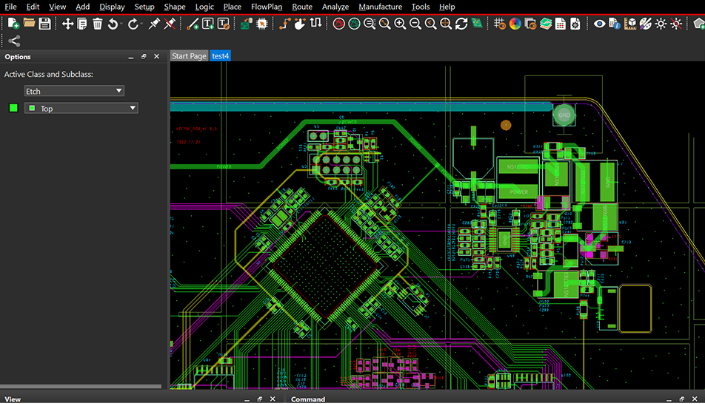Image resolution: width=705 pixels, height=404 pixels.
Task: Open the Top subclass dropdown
Action: 81,108
